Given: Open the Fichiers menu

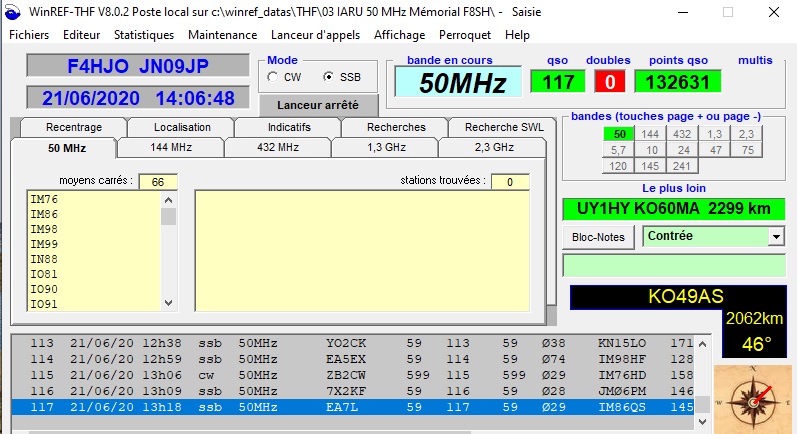Looking at the screenshot, I should (29, 35).
